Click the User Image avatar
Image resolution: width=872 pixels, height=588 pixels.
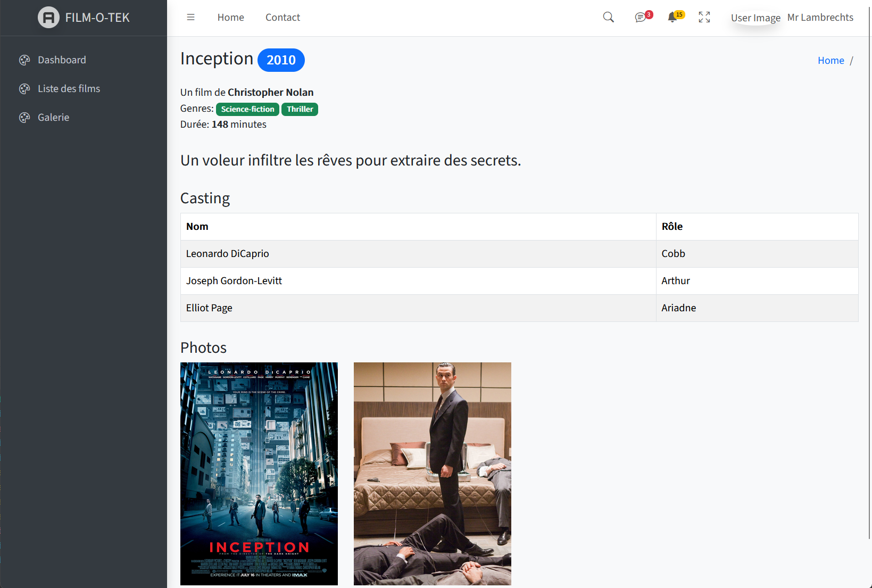pyautogui.click(x=755, y=18)
